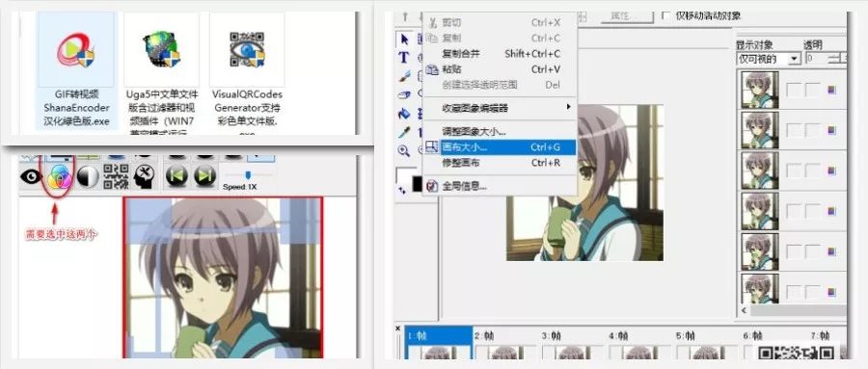Click the swap foreground/background colors icon
The width and height of the screenshot is (868, 369).
pyautogui.click(x=401, y=190)
